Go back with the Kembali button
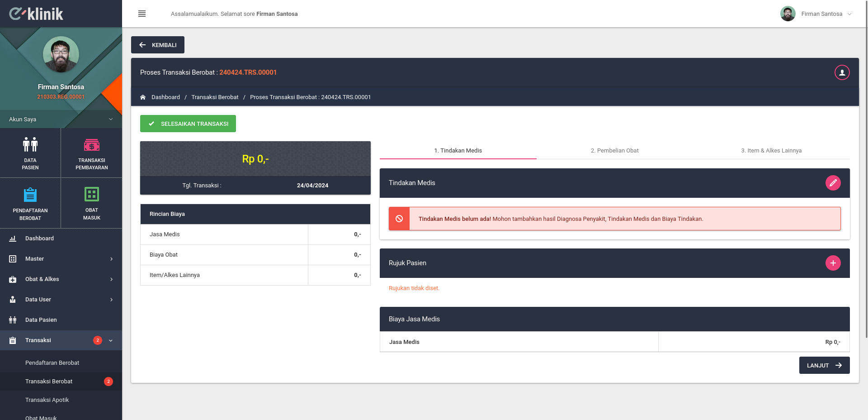Image resolution: width=868 pixels, height=420 pixels. coord(158,45)
